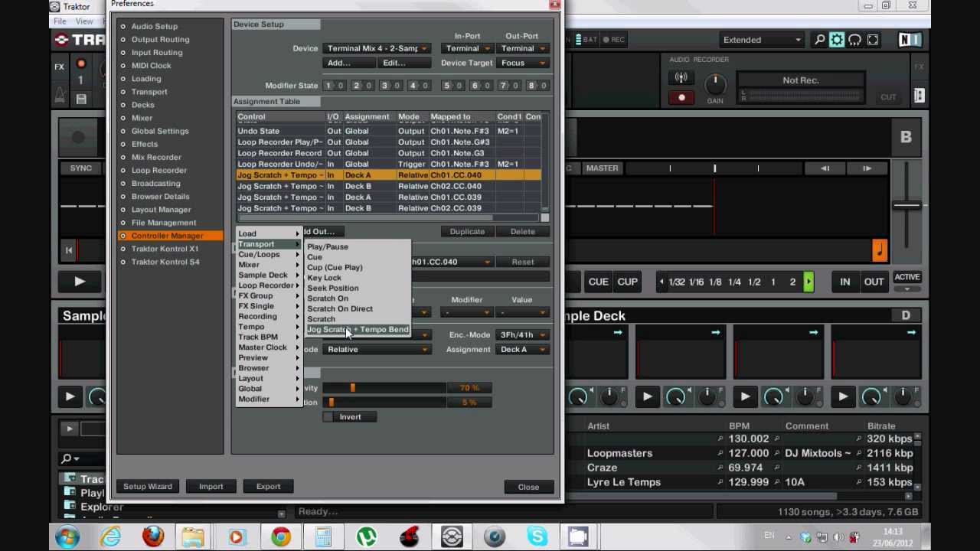This screenshot has height=551, width=980.
Task: Click the Deck B letter badge
Action: coord(906,138)
